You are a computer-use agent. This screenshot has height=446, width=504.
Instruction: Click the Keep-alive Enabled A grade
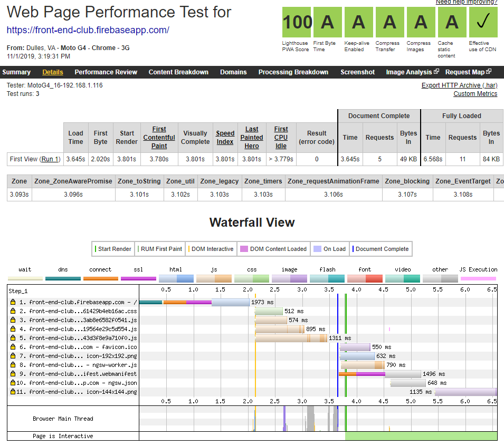[x=359, y=22]
